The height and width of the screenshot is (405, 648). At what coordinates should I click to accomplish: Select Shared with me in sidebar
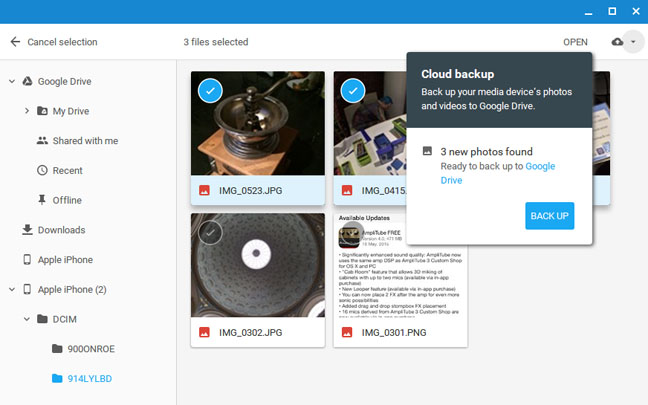(x=85, y=141)
